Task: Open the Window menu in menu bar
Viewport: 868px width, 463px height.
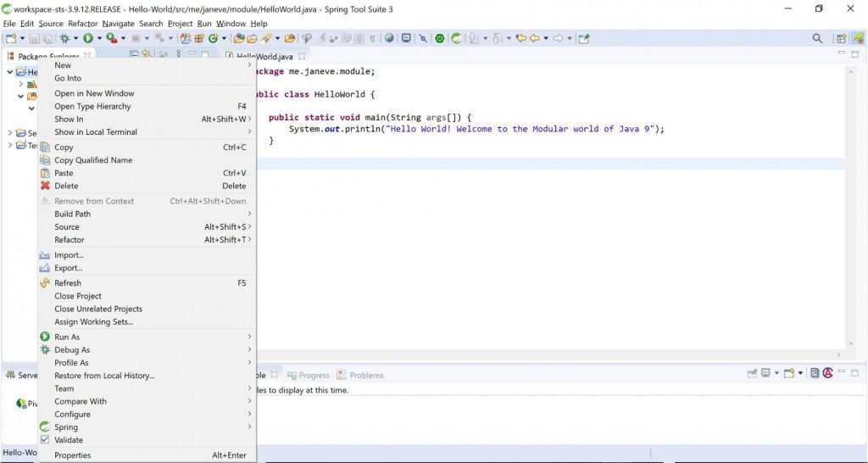Action: [231, 24]
